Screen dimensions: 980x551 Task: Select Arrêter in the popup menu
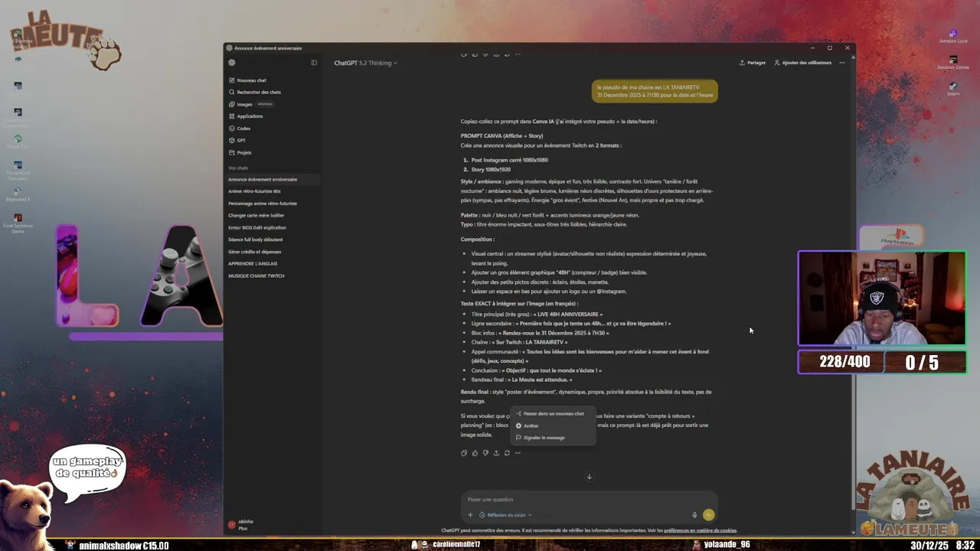pyautogui.click(x=553, y=425)
